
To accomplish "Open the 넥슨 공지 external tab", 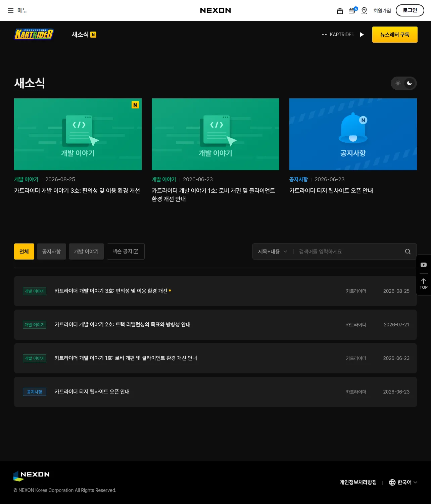I will tap(126, 251).
